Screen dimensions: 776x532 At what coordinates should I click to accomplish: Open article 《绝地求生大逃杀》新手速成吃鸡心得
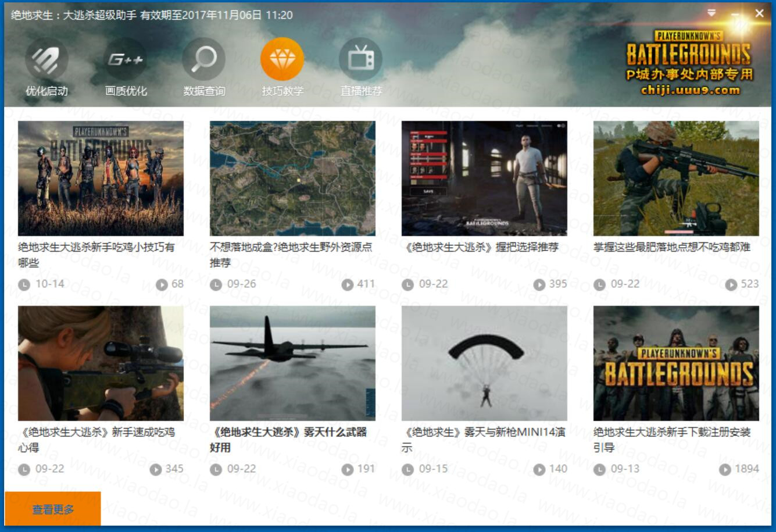pyautogui.click(x=96, y=440)
